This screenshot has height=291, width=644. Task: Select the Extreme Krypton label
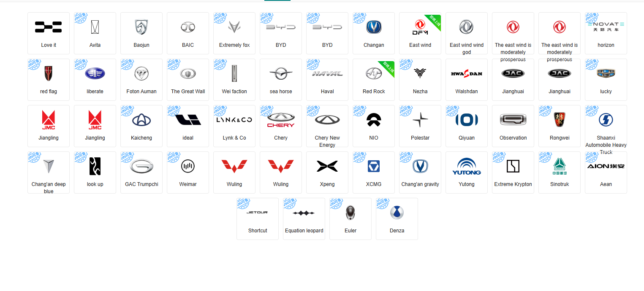(513, 184)
